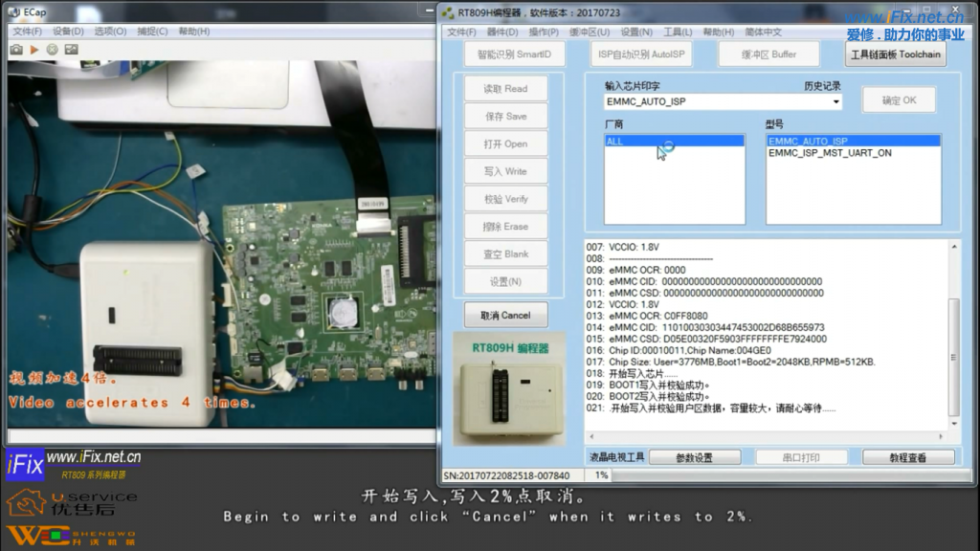The width and height of the screenshot is (980, 551).
Task: Select EMMC_ISP_MST_UART_ON in model list
Action: (x=829, y=153)
